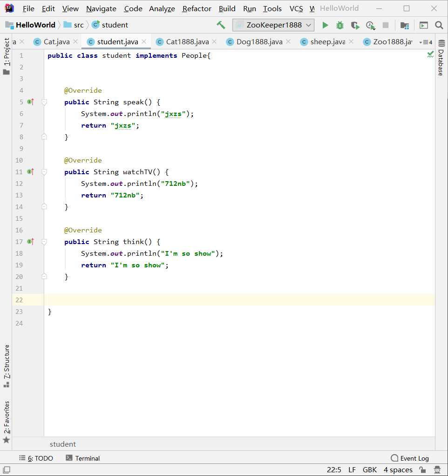This screenshot has height=476, width=448.
Task: Open the Build menu
Action: [x=227, y=9]
